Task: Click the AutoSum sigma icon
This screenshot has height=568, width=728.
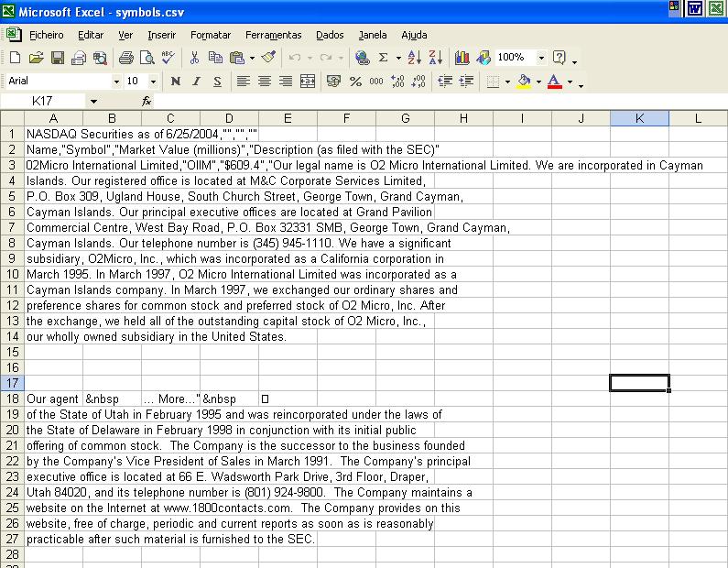Action: (383, 58)
